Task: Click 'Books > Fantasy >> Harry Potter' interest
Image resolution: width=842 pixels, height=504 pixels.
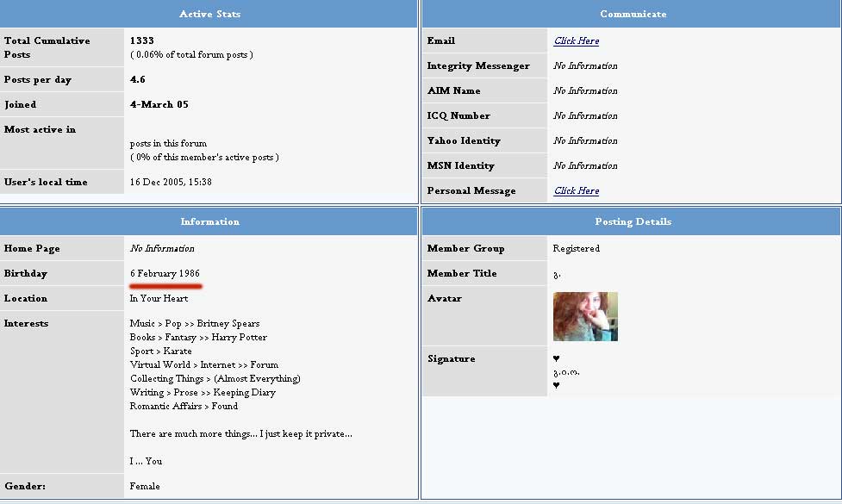Action: (x=198, y=337)
